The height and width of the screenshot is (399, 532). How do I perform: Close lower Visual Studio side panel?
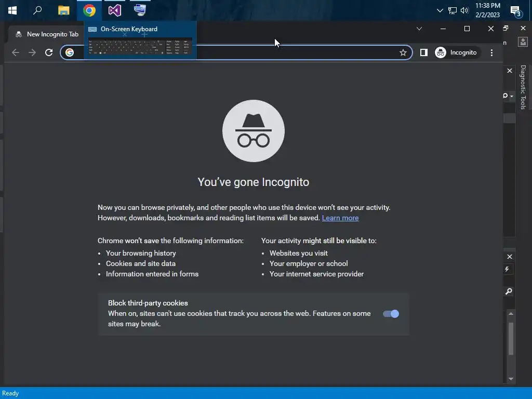pyautogui.click(x=509, y=257)
